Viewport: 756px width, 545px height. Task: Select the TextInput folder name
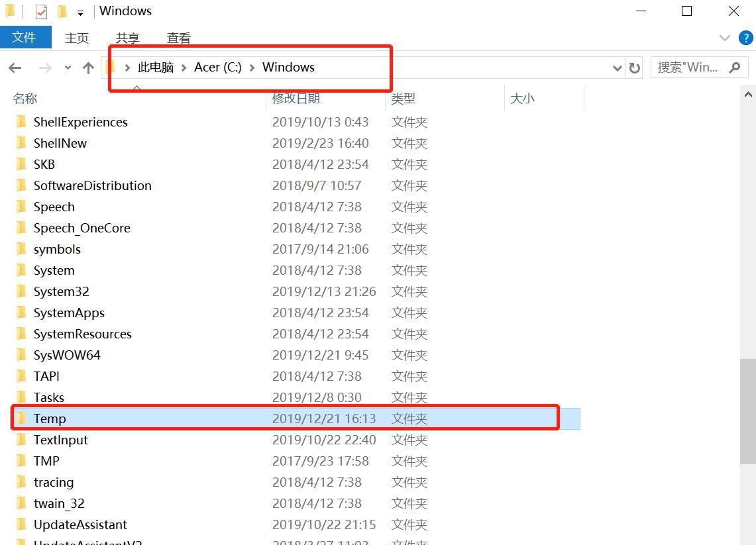tap(61, 440)
